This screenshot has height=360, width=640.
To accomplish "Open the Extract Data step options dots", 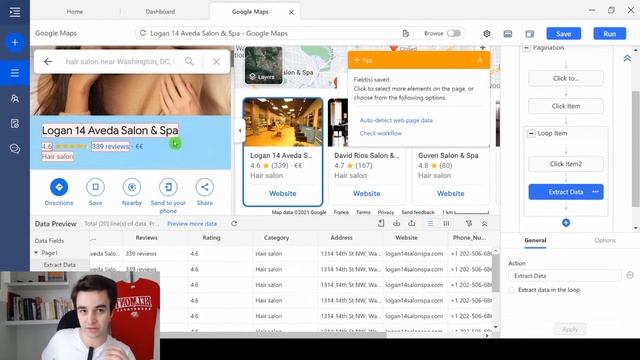I will (x=596, y=192).
